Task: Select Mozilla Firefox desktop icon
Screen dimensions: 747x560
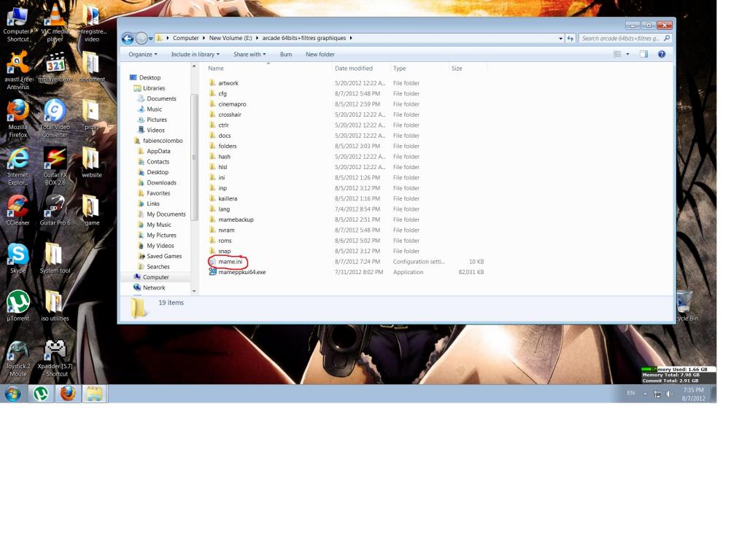Action: pos(18,118)
